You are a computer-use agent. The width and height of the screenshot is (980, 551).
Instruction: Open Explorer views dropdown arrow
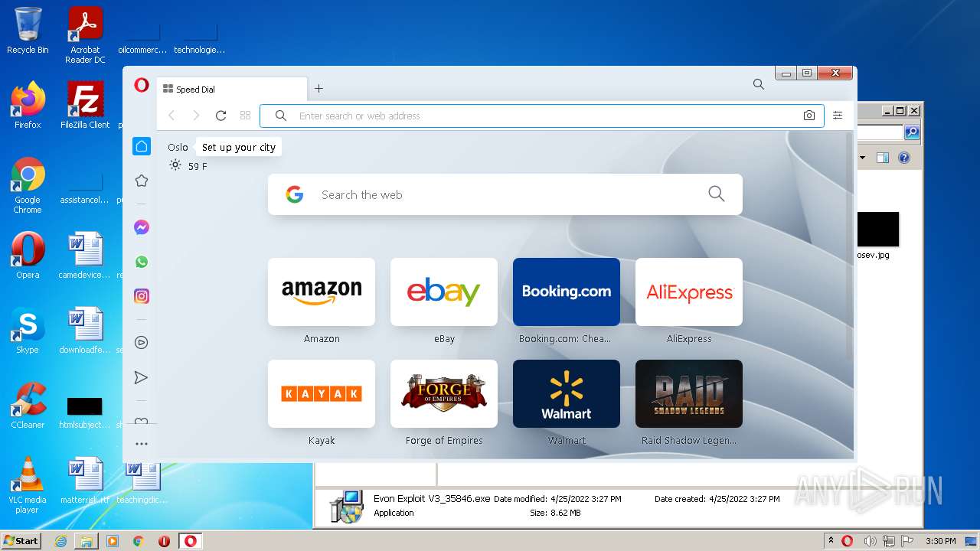[862, 158]
